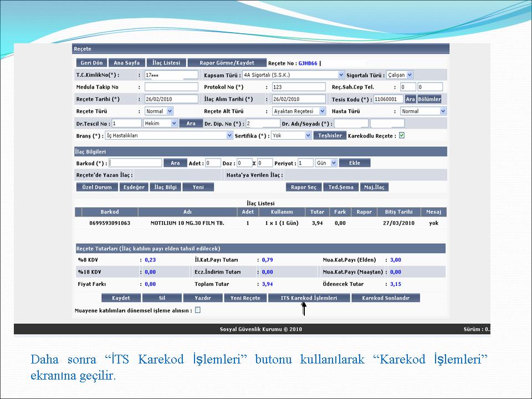This screenshot has width=532, height=399.
Task: Click the ITS Karekod İşlemleri button
Action: pos(309,298)
